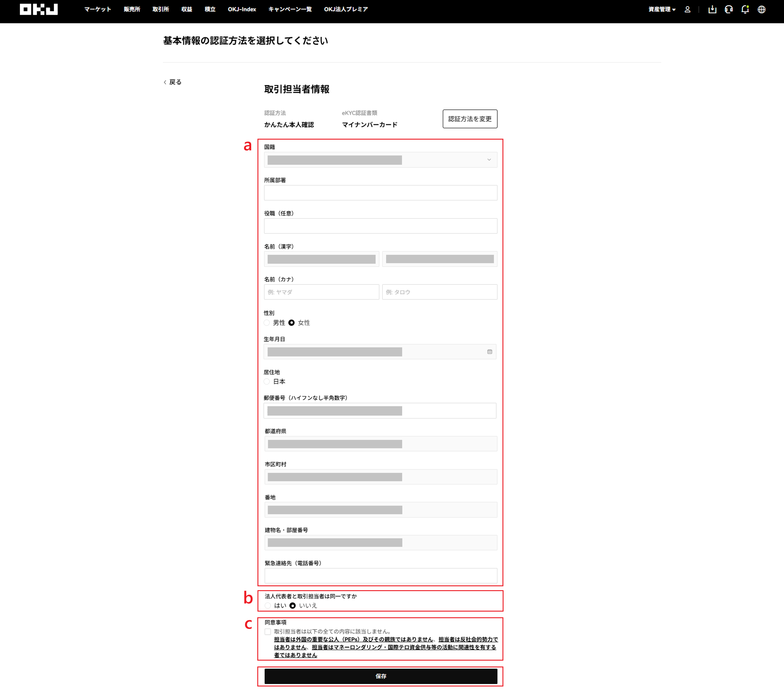
Task: Check the 同意事項 agreement checkbox
Action: pos(268,632)
